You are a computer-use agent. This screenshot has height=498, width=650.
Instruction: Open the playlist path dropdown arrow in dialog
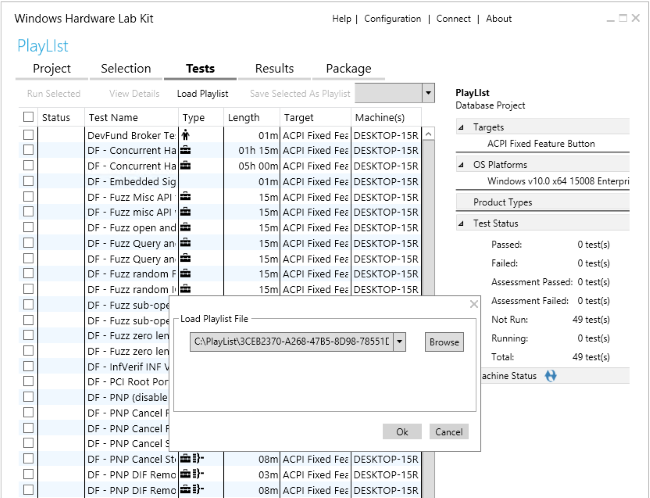point(400,342)
